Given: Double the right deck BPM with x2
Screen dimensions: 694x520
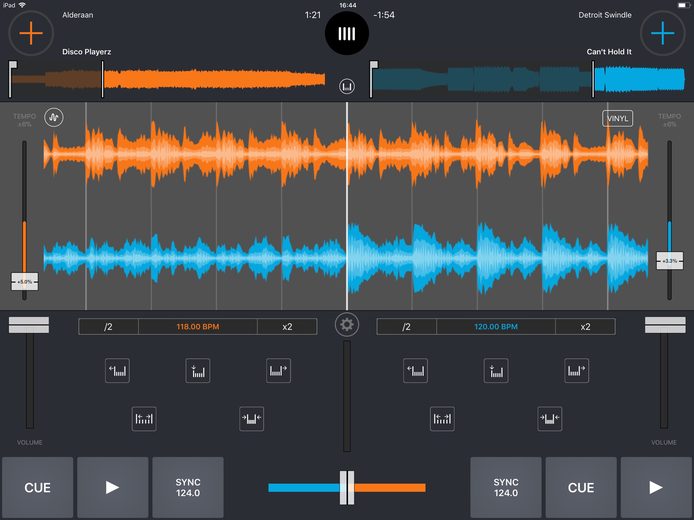Looking at the screenshot, I should click(585, 327).
